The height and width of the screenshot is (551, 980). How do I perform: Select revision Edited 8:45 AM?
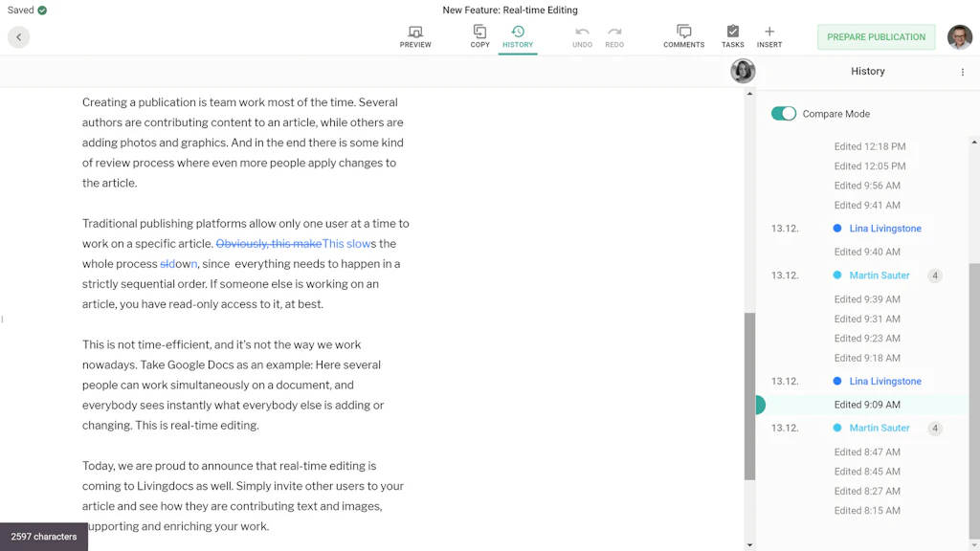point(867,472)
